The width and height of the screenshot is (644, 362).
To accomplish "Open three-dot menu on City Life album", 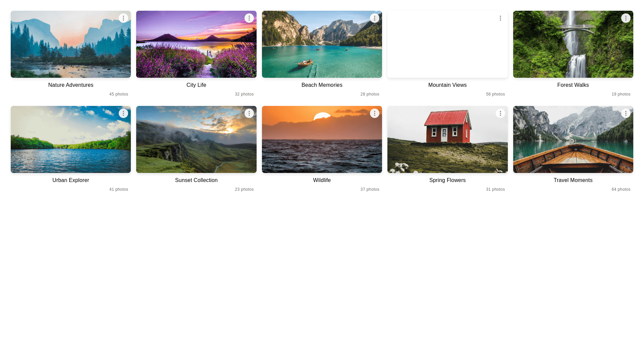I will coord(249,18).
